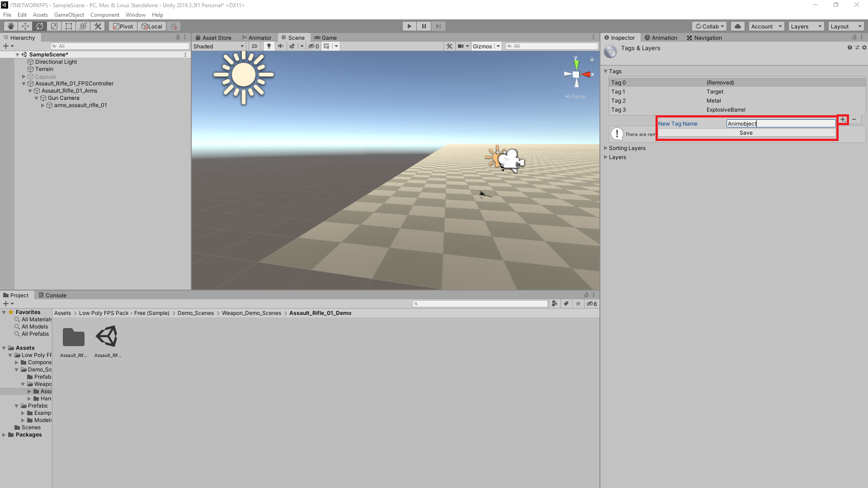Viewport: 868px width, 488px height.
Task: Activate the Scale tool
Action: coord(54,26)
